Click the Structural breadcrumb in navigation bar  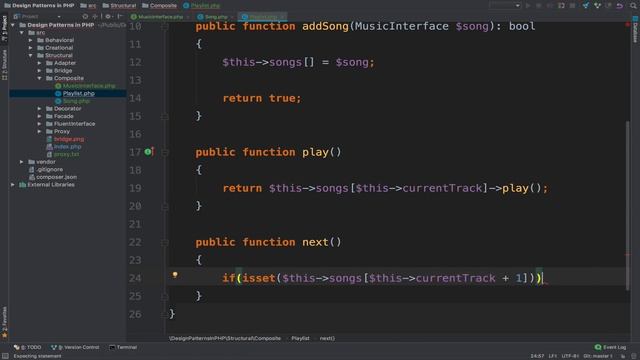point(120,5)
